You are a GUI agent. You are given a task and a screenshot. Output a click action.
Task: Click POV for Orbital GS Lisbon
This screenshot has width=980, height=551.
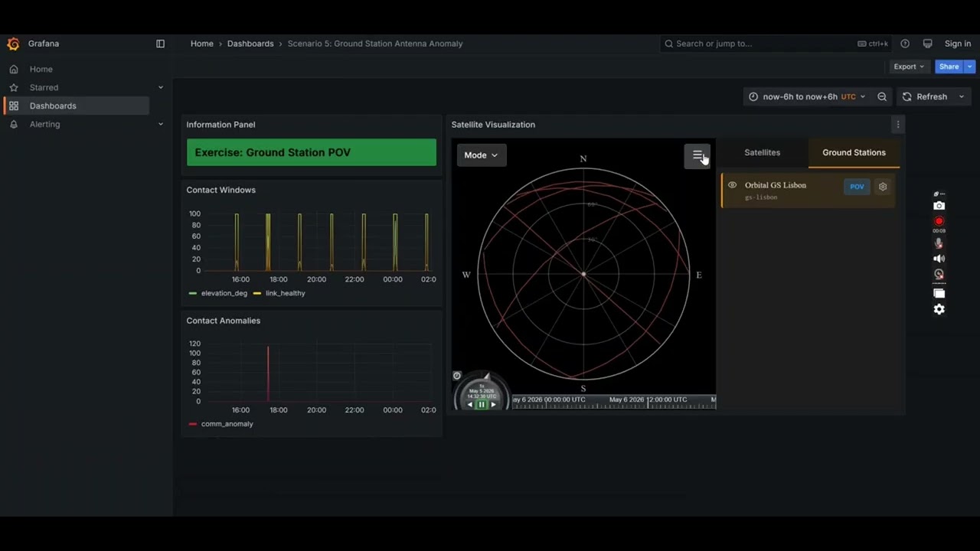pos(857,186)
